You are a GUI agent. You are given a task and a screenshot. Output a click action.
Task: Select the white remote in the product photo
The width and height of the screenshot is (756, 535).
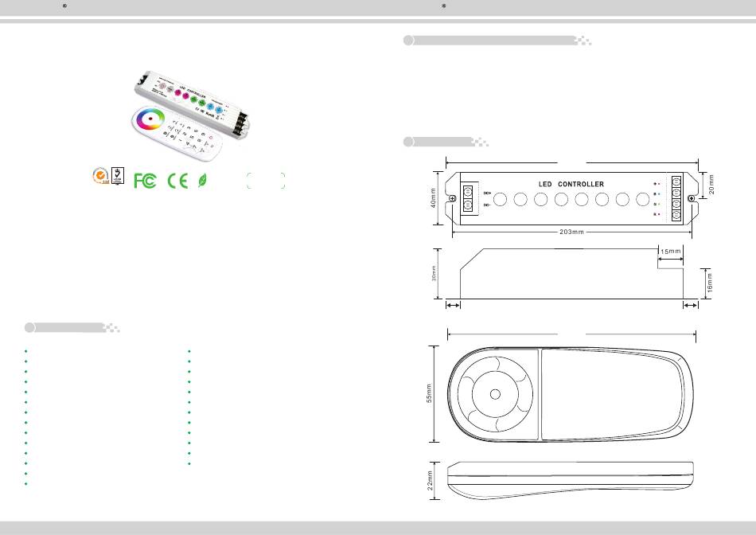177,133
